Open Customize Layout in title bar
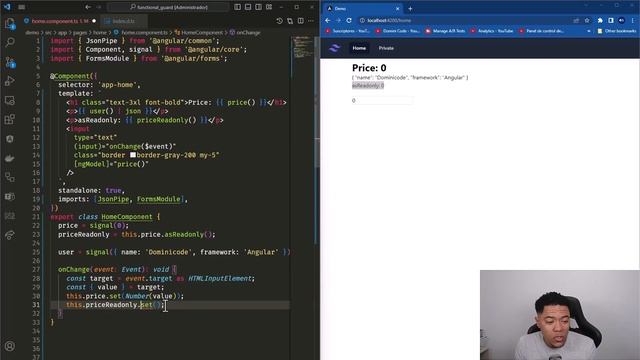This screenshot has width=640, height=360. [269, 7]
